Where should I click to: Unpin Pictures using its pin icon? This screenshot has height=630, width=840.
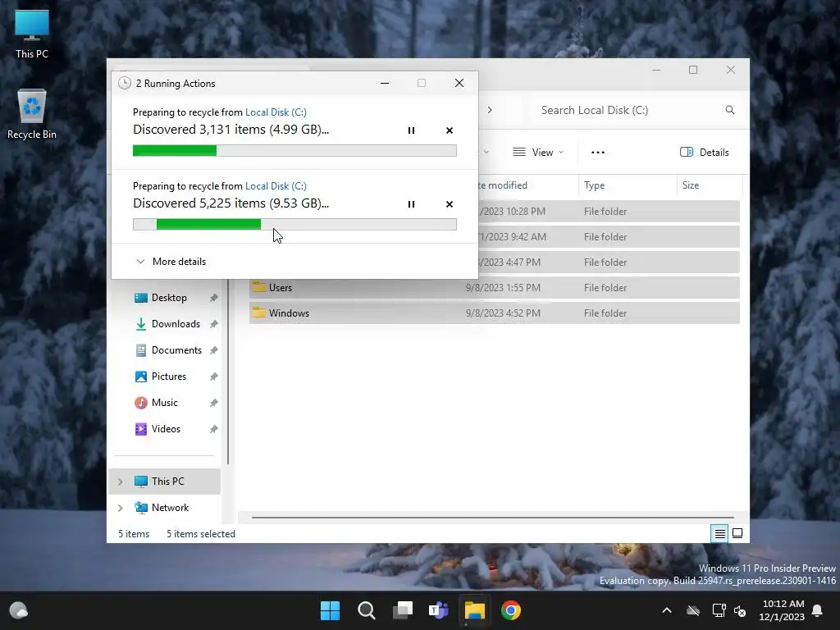point(214,377)
